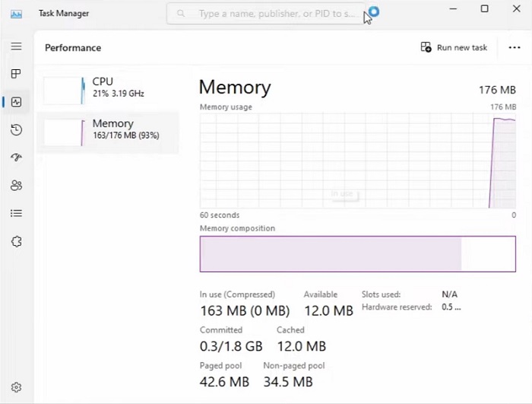Maximize the Task Manager window
Viewport: 532px width, 404px height.
tap(484, 9)
